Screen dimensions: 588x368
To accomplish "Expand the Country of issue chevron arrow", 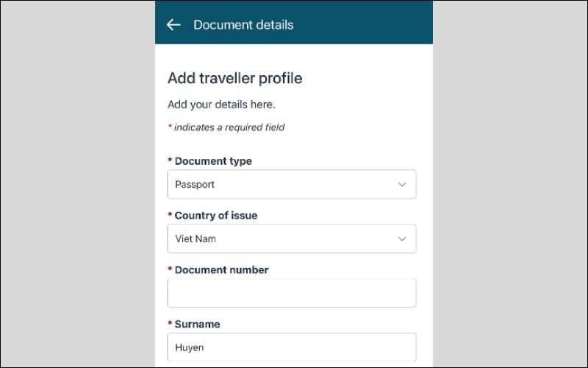I will pyautogui.click(x=402, y=239).
